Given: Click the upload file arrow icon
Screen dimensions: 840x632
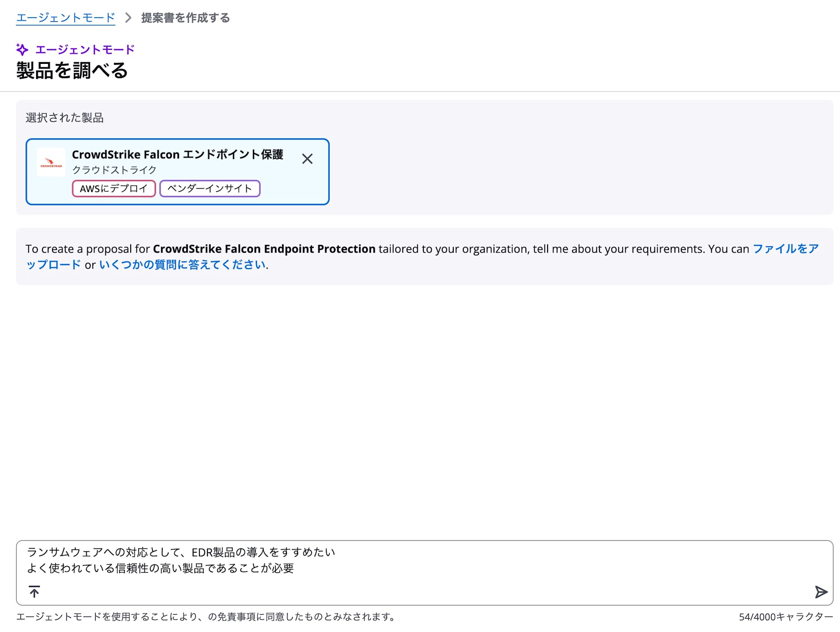Looking at the screenshot, I should click(34, 591).
